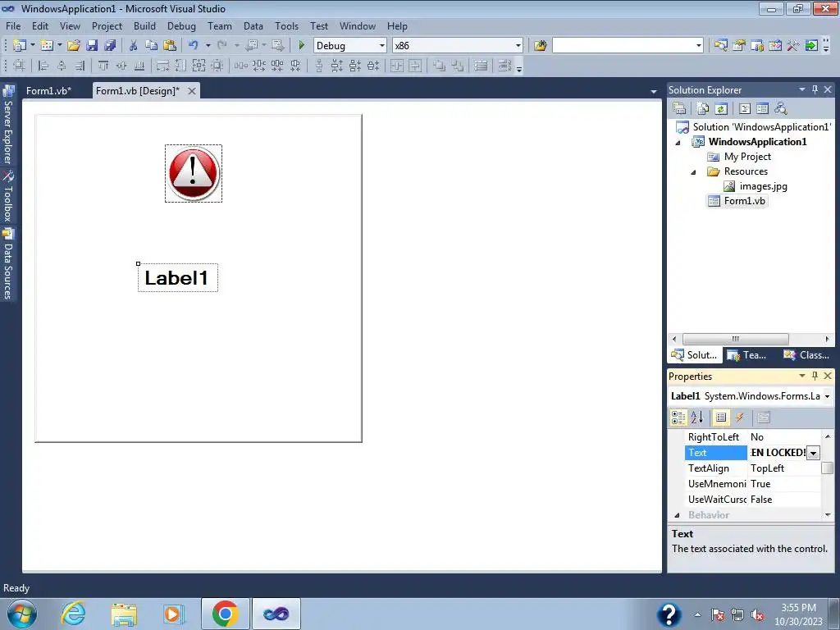The height and width of the screenshot is (630, 840).
Task: Click Refresh icon in Solution Explorer
Action: coord(721,109)
